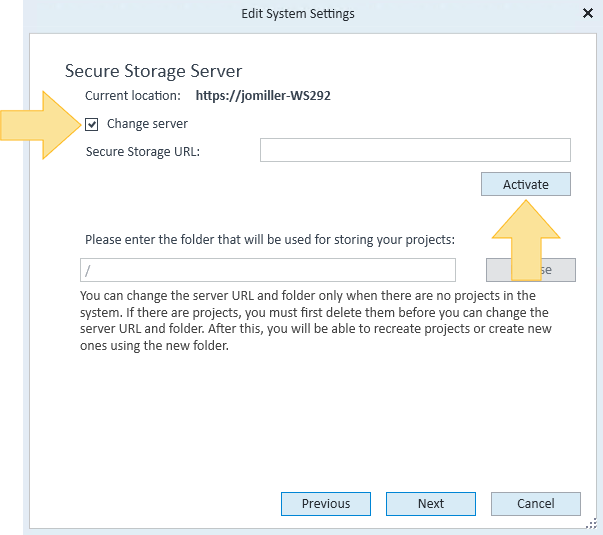Close the Edit System Settings dialog
This screenshot has height=535, width=603.
point(588,13)
